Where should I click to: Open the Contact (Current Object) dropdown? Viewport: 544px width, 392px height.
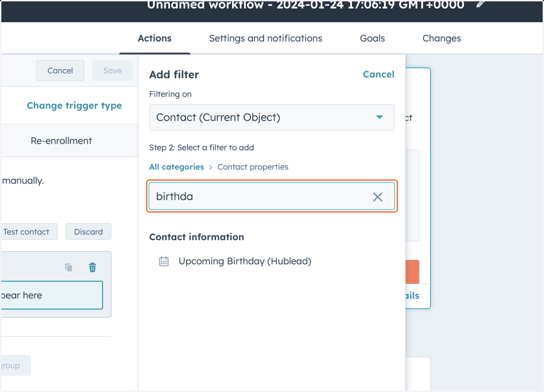point(272,118)
